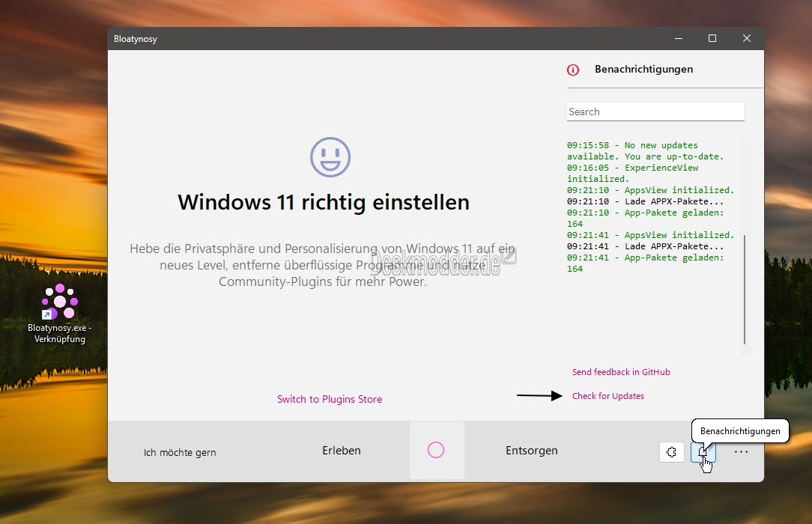
Task: Select the '09:21:41 - AppsView initialized.' log line
Action: pos(650,235)
